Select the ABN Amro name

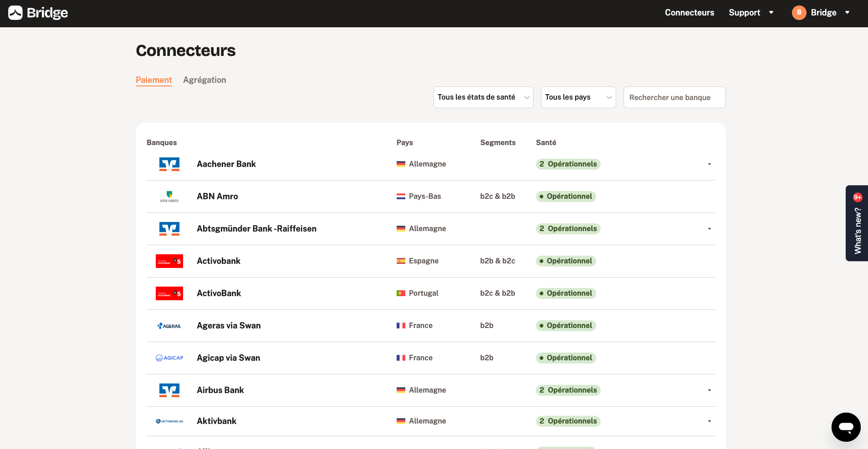pos(217,197)
